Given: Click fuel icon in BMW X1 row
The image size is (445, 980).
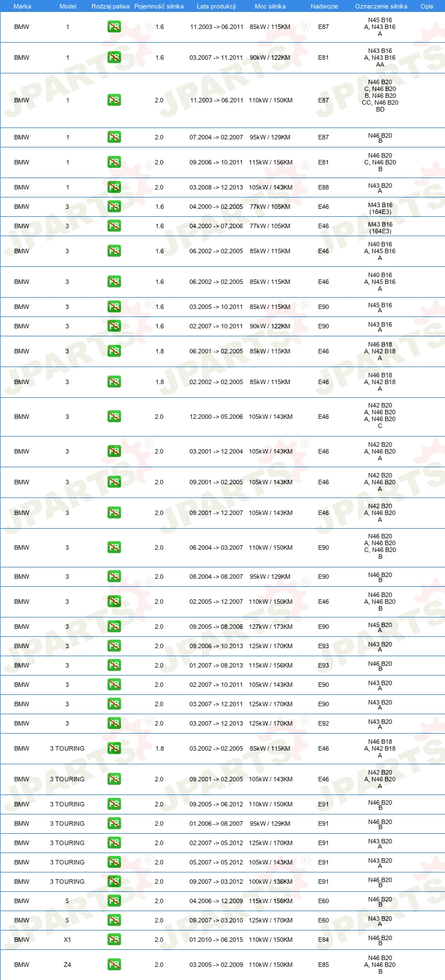Looking at the screenshot, I should [114, 940].
